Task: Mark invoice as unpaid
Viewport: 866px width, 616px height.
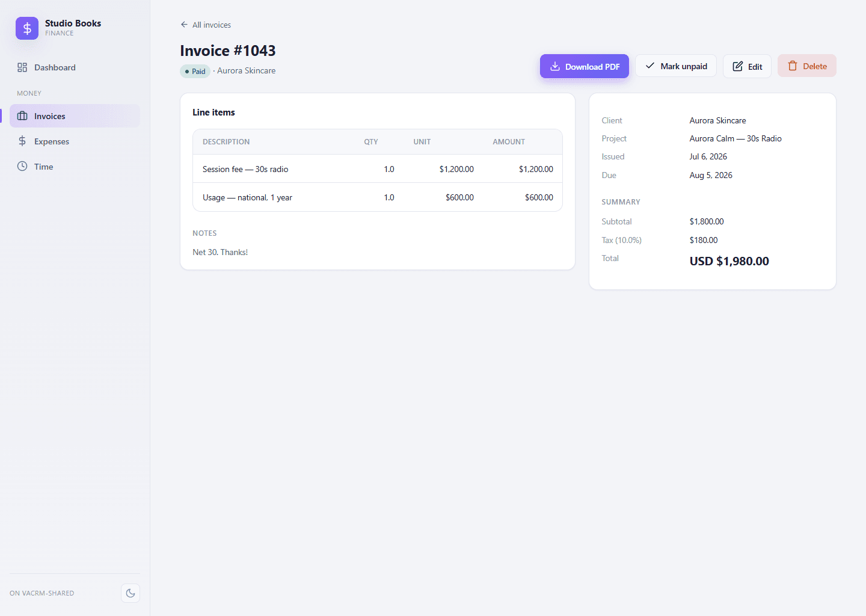Action: (x=676, y=66)
